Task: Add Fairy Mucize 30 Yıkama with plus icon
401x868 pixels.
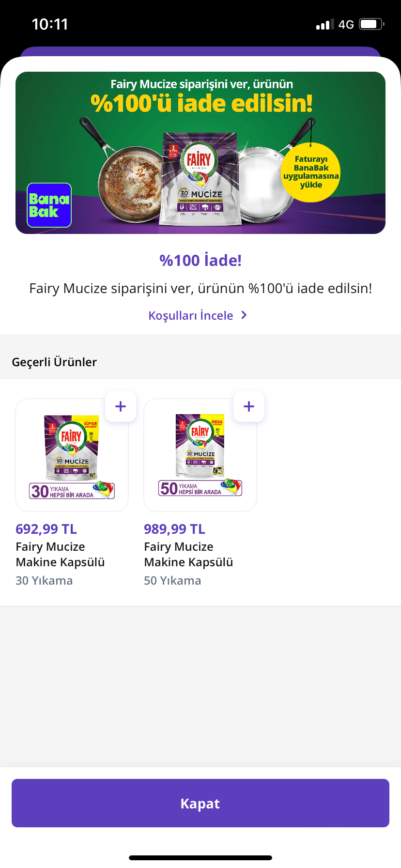Action: pos(121,406)
